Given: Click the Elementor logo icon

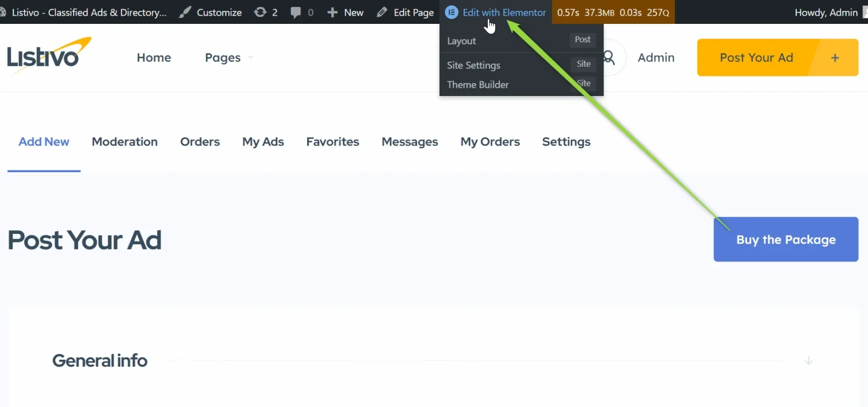Looking at the screenshot, I should tap(451, 12).
